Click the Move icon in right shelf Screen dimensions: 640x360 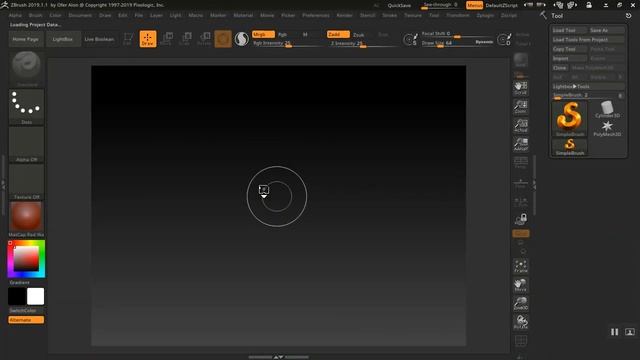[x=521, y=285]
